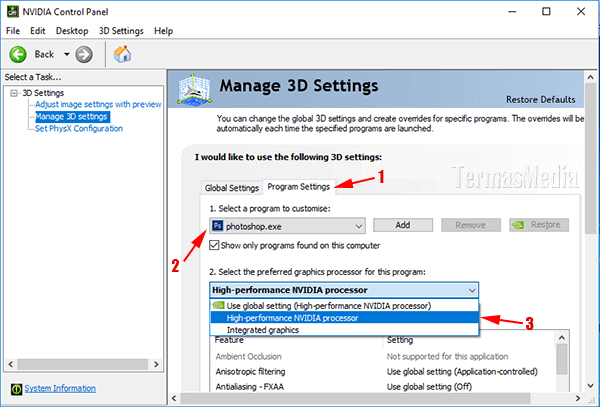Click the Add button
The image size is (600, 407).
[x=403, y=225]
